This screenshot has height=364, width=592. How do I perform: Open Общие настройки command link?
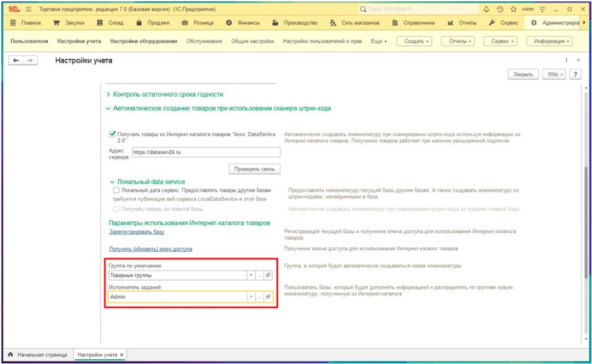(x=253, y=41)
